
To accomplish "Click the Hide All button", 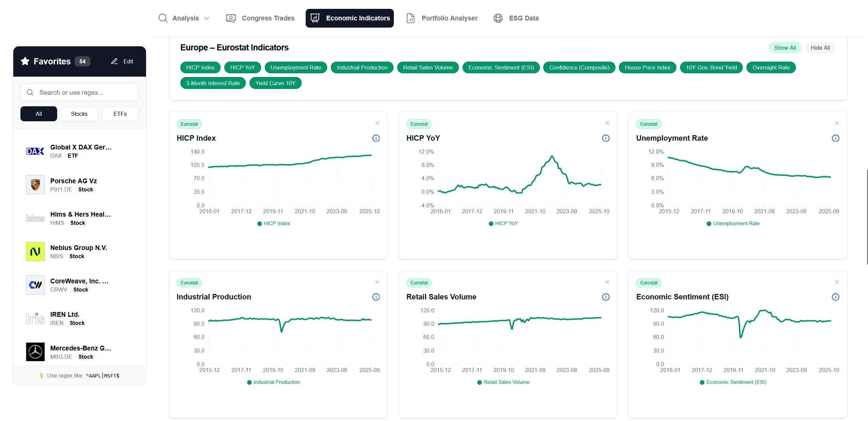I will [x=820, y=48].
